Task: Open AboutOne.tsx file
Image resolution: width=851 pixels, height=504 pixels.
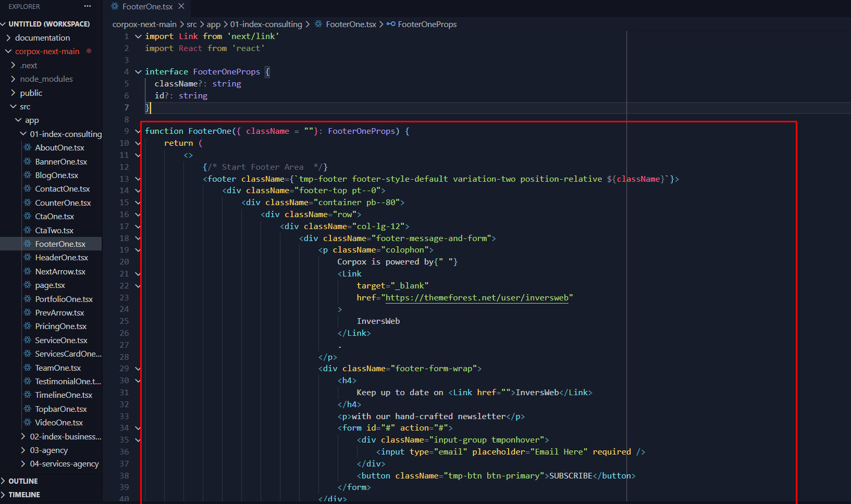Action: coord(59,148)
